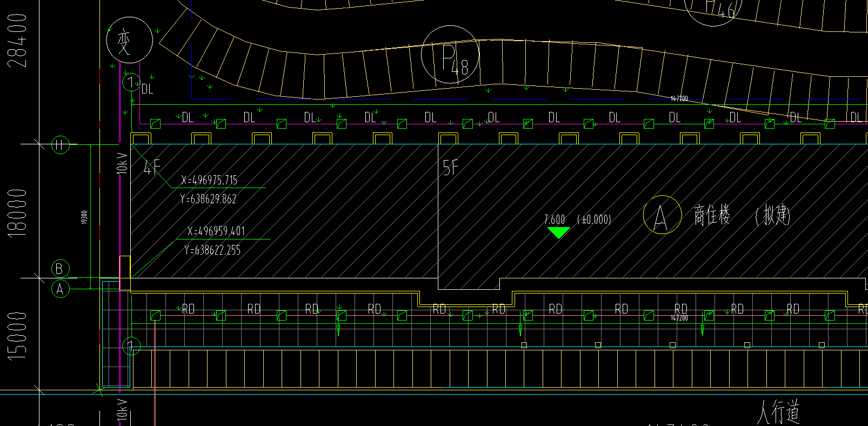Select the green elevation triangle marker
The height and width of the screenshot is (426, 868).
pyautogui.click(x=558, y=232)
